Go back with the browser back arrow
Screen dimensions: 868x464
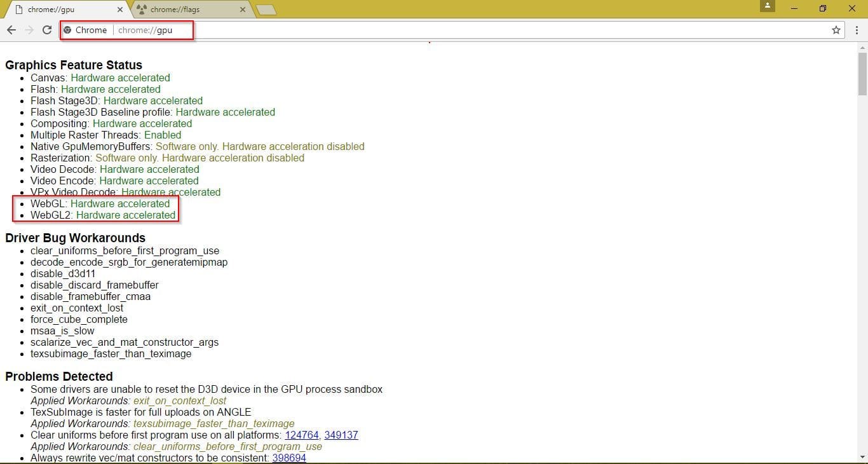tap(11, 30)
